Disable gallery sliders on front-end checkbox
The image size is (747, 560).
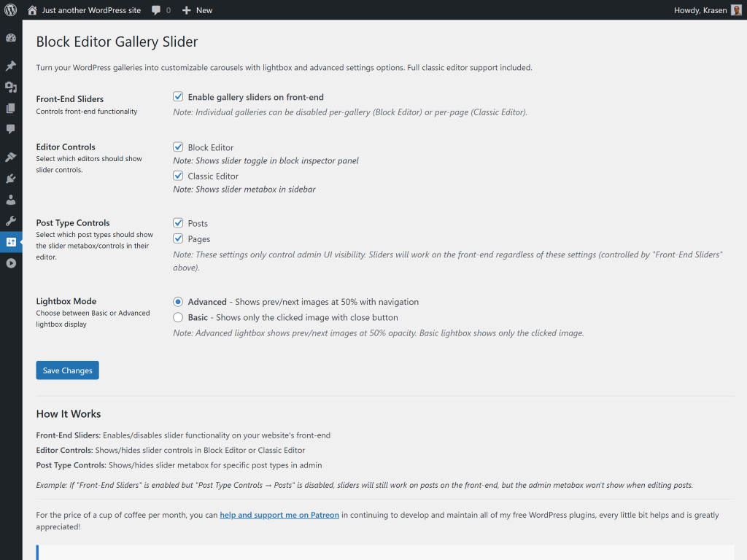pos(178,96)
